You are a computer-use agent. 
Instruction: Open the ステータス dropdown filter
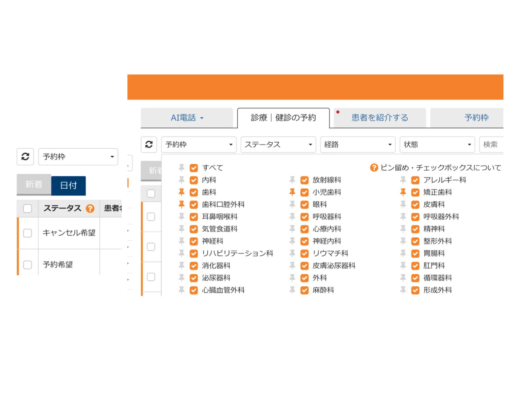pos(278,145)
